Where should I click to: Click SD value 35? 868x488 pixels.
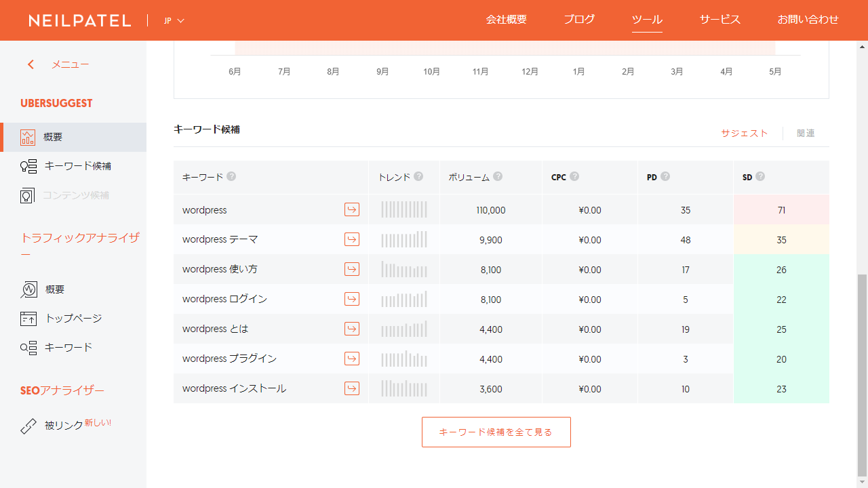(x=781, y=240)
